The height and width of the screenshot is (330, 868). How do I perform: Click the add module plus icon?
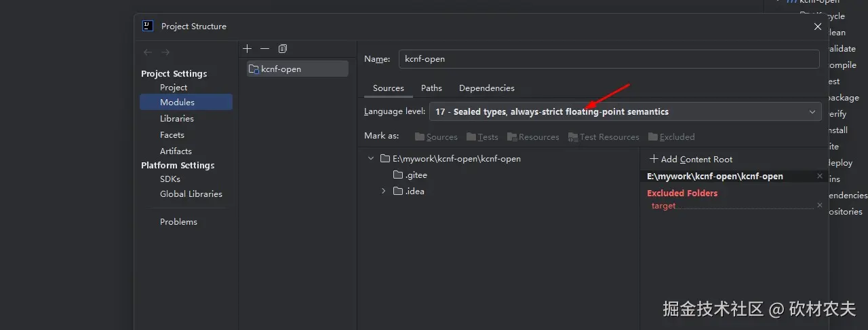pyautogui.click(x=248, y=49)
